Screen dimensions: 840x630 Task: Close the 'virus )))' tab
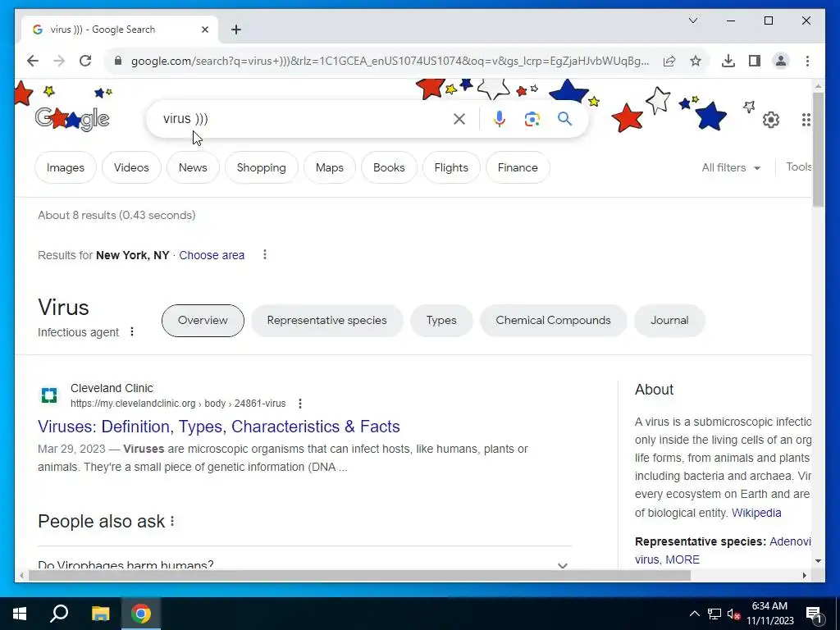coord(204,30)
